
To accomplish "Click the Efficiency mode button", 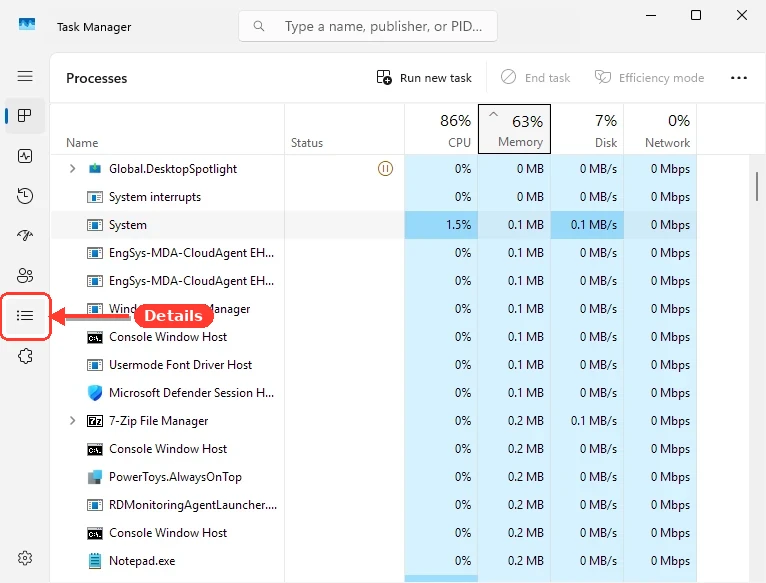I will coord(649,78).
